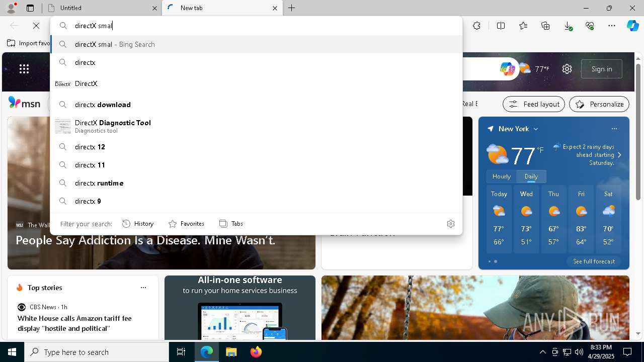Open the Feed layout options

pos(534,104)
